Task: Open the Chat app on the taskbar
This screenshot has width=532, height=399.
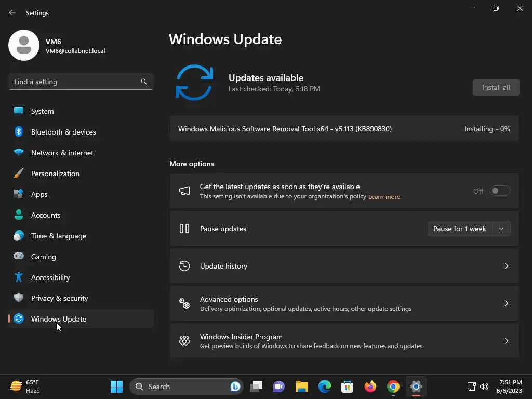Action: (278, 387)
